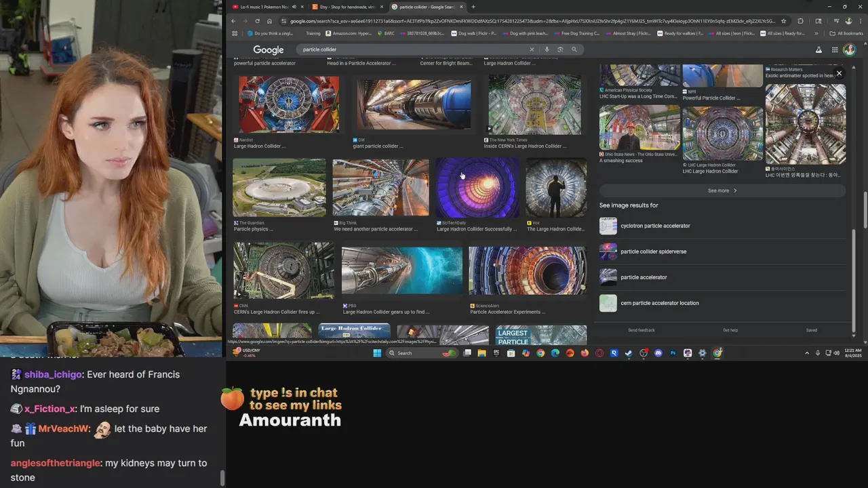Go back in browser history
The width and height of the screenshot is (868, 488).
(233, 21)
